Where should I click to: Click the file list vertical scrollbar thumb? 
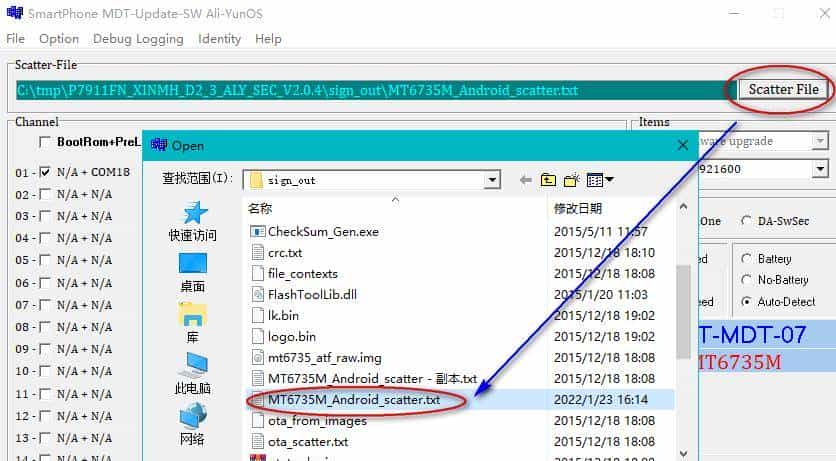pos(684,311)
